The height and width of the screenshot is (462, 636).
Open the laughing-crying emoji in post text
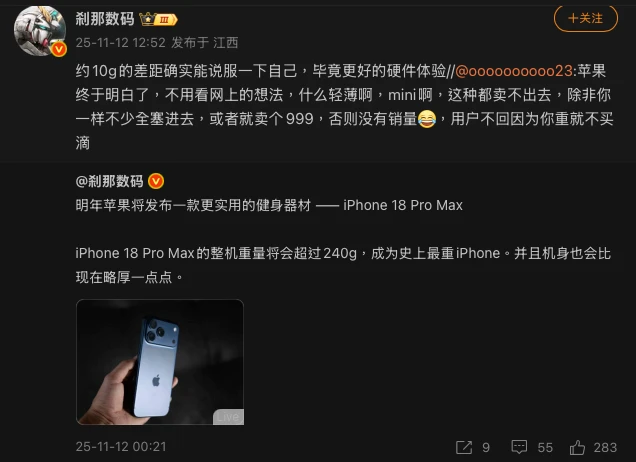(x=427, y=119)
